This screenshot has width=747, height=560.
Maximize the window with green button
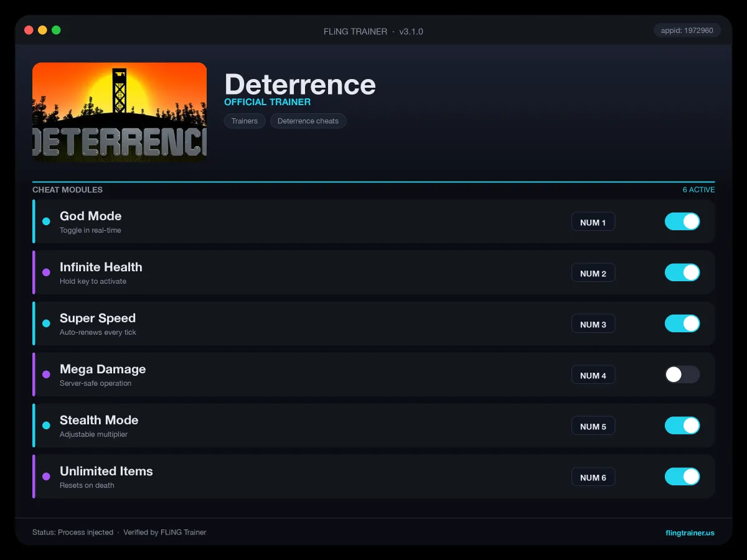tap(56, 30)
